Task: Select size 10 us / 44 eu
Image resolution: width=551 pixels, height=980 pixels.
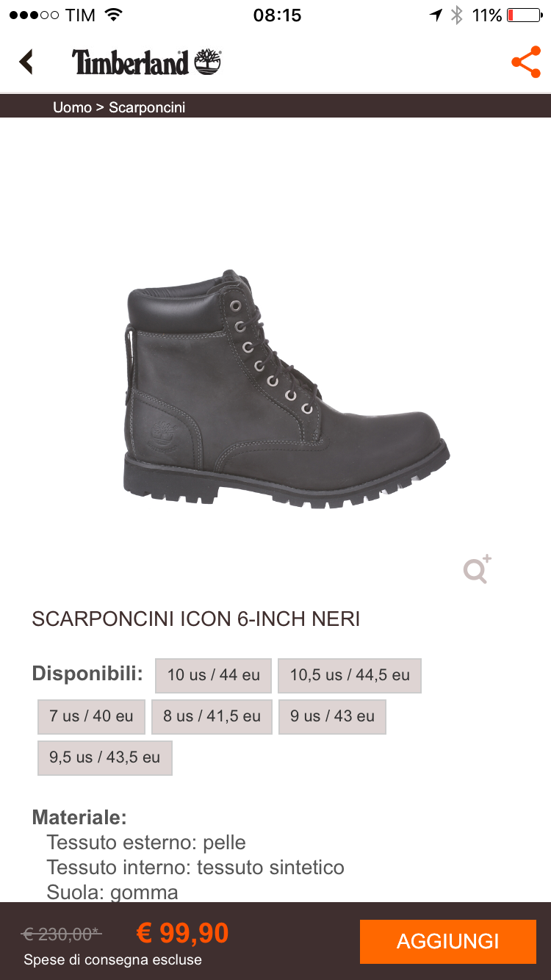Action: (x=213, y=675)
